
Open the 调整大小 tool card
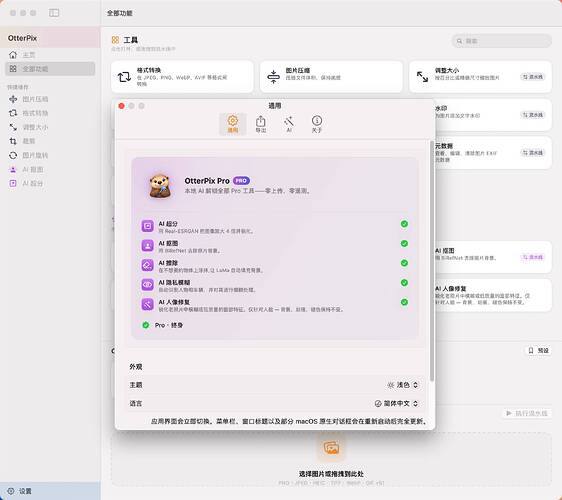tap(480, 77)
